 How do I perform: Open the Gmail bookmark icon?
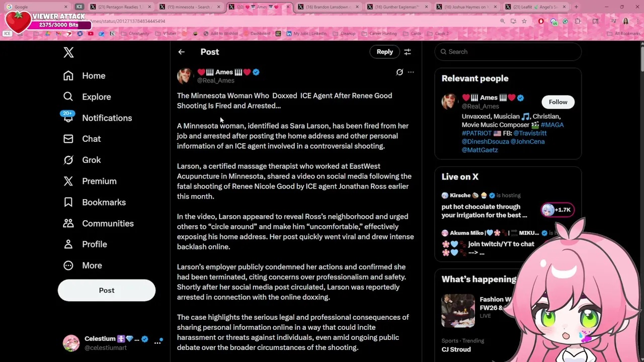pos(58,34)
